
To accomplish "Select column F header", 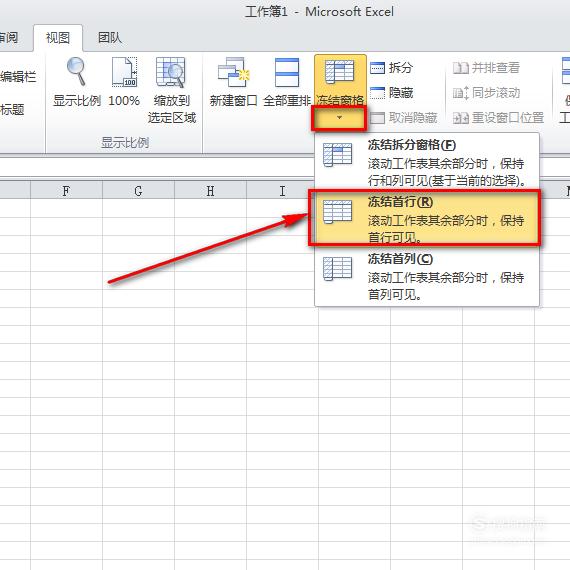I will pyautogui.click(x=66, y=190).
